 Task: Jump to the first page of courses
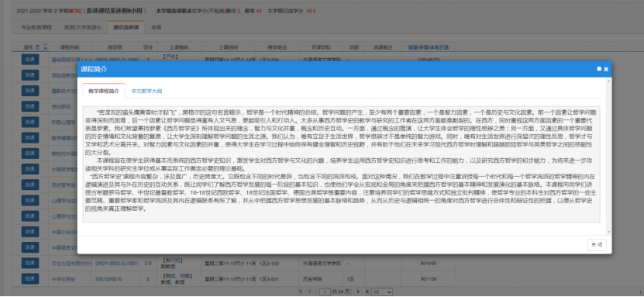pos(301,292)
